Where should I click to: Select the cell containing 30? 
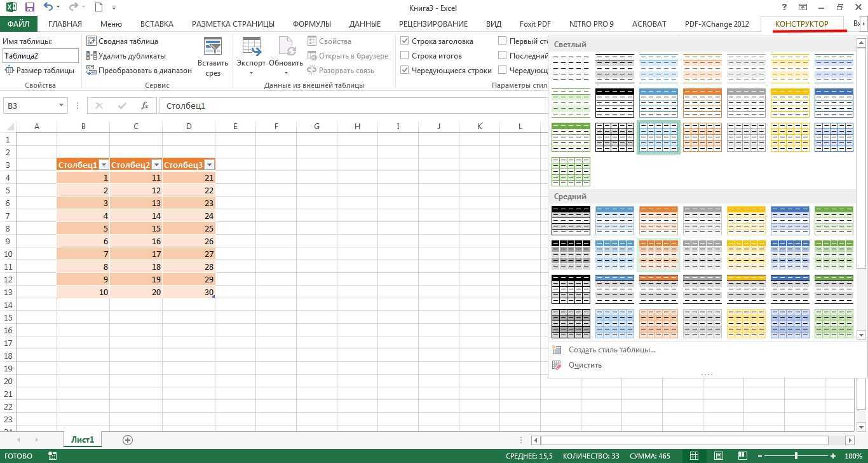coord(189,292)
